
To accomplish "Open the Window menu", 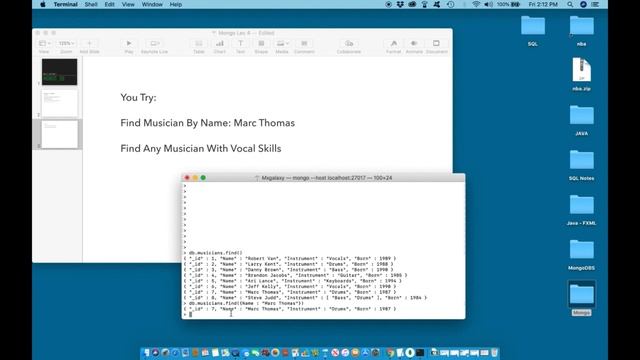I will (152, 4).
